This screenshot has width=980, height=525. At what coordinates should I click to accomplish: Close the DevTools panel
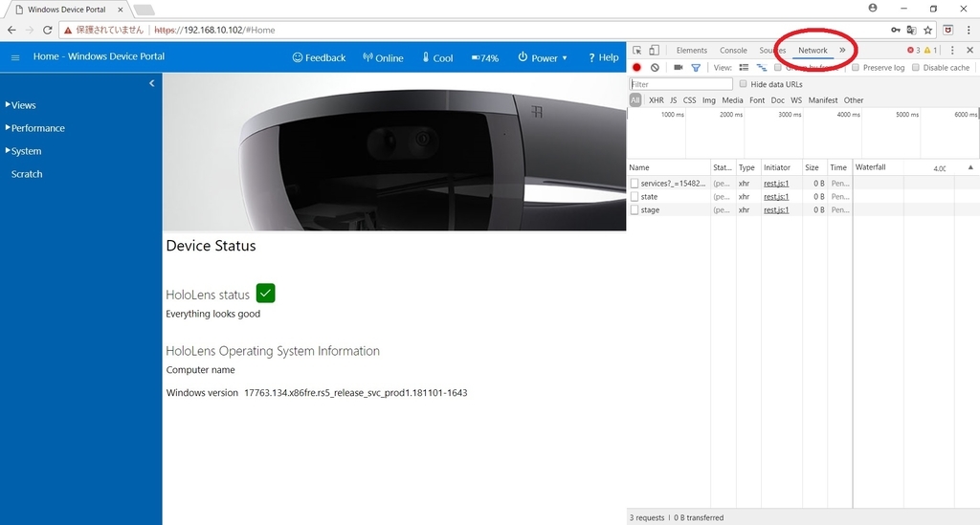click(x=970, y=51)
